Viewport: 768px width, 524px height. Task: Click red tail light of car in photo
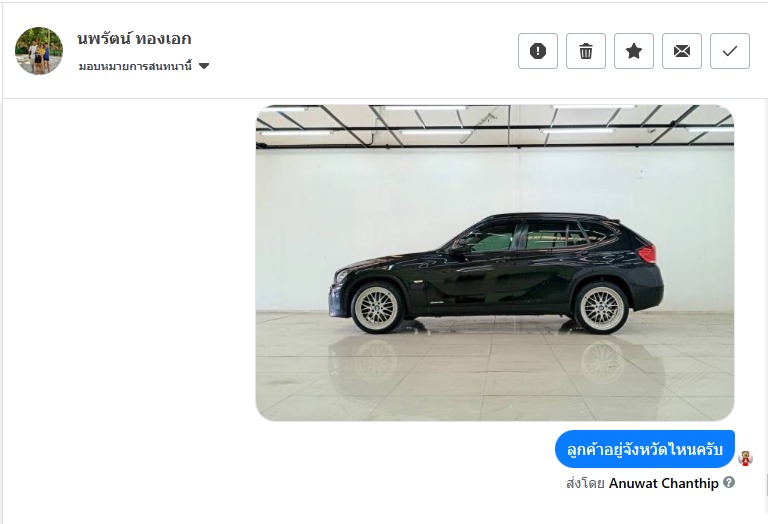coord(648,254)
